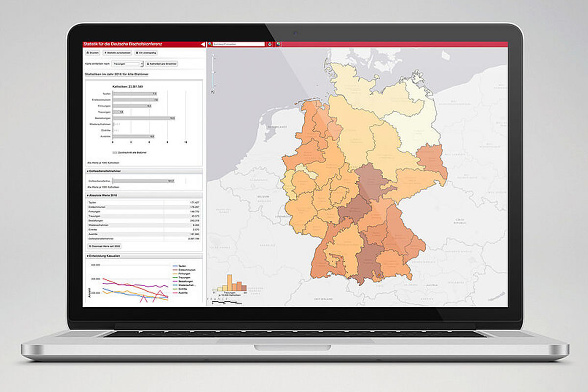Click the location marker icon beside search
The width and height of the screenshot is (588, 392).
coord(269,44)
